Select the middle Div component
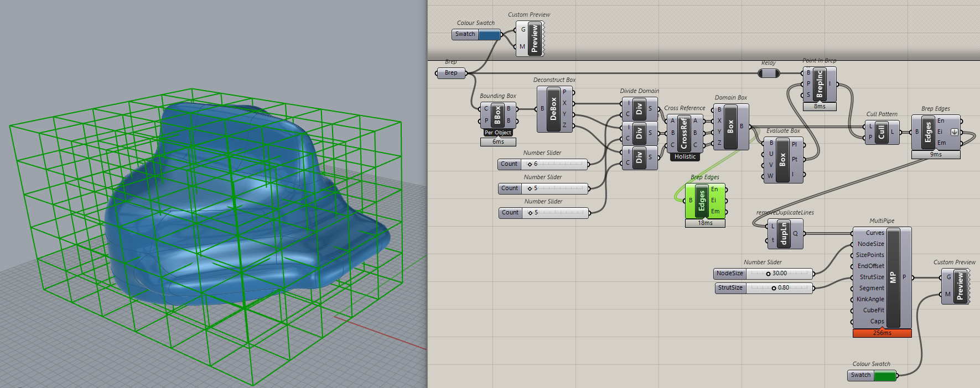 [639, 133]
